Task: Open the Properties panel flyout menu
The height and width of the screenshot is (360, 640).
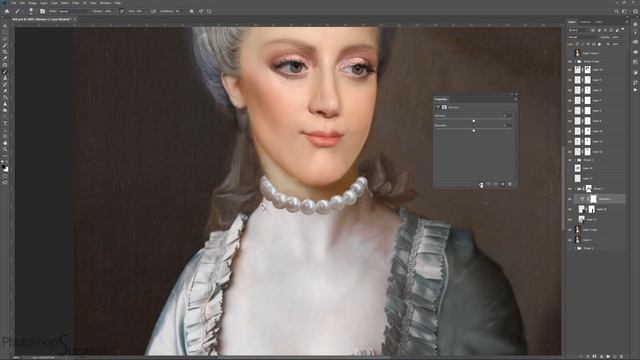Action: click(x=516, y=99)
